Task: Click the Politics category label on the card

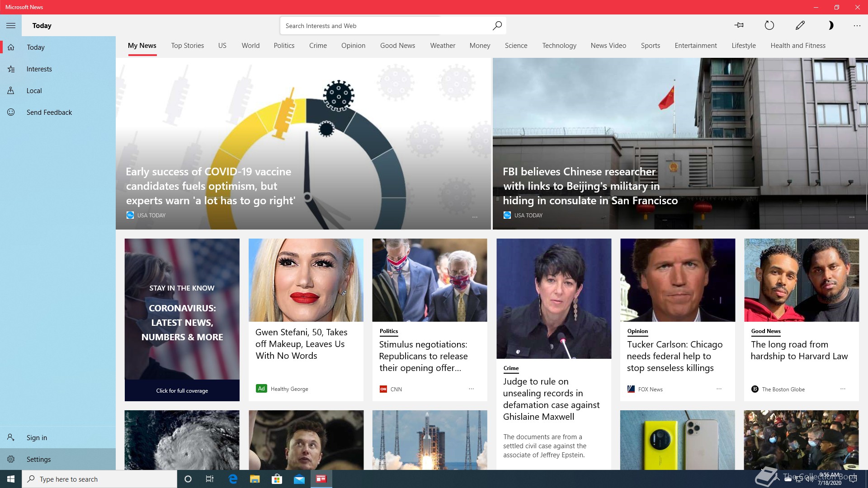Action: pos(389,331)
